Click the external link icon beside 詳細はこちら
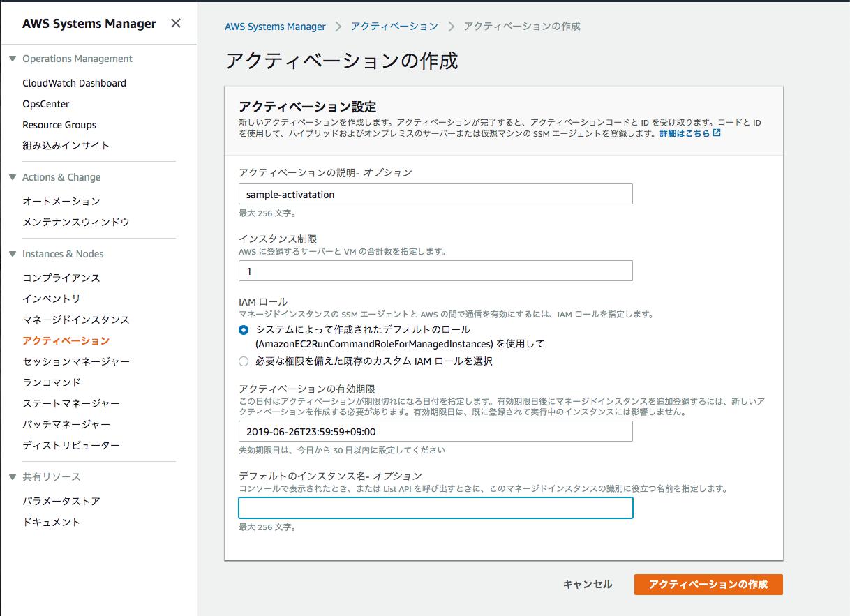The width and height of the screenshot is (850, 616). [x=715, y=133]
